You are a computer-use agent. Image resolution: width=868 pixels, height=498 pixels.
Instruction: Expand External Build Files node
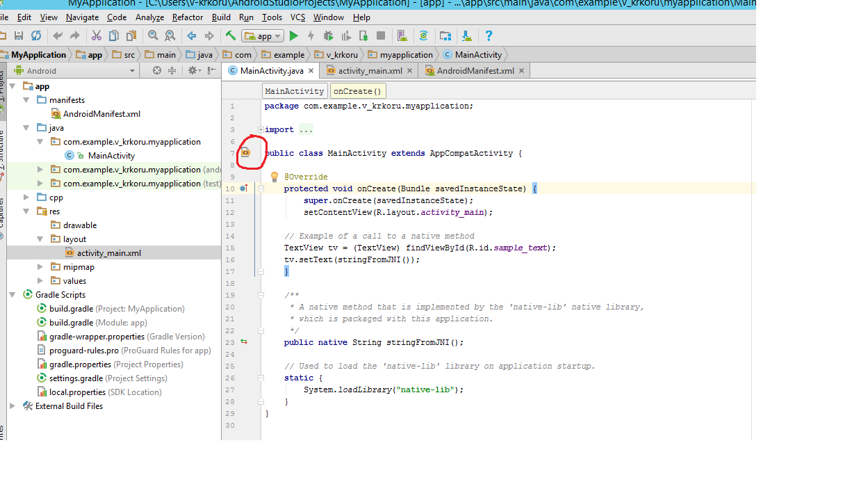tap(13, 406)
